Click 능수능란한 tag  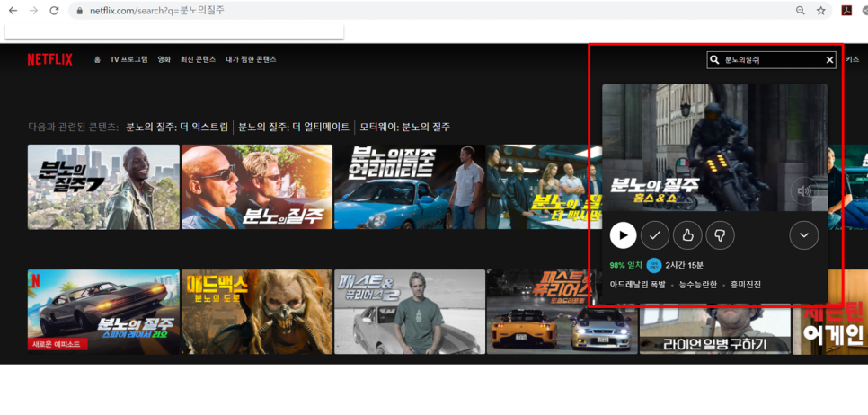tap(697, 285)
